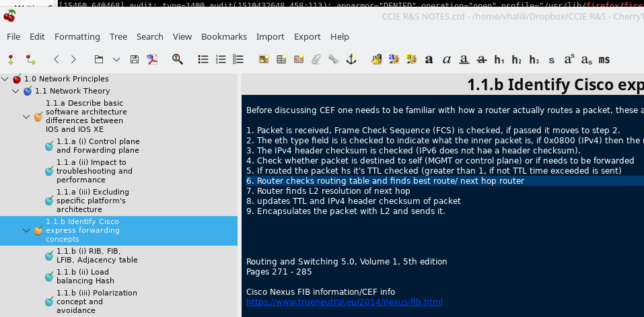Insert image toolbar icon
644x317 pixels.
(x=264, y=59)
